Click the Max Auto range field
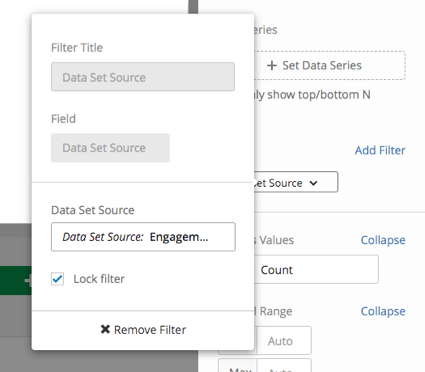The image size is (425, 372). click(x=284, y=366)
